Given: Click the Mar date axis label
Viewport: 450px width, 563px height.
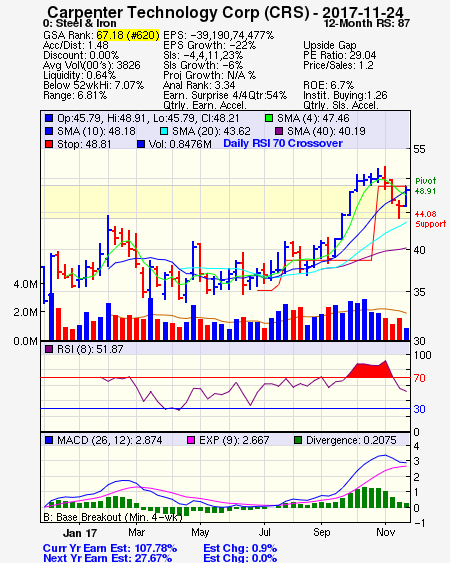Looking at the screenshot, I should point(136,532).
